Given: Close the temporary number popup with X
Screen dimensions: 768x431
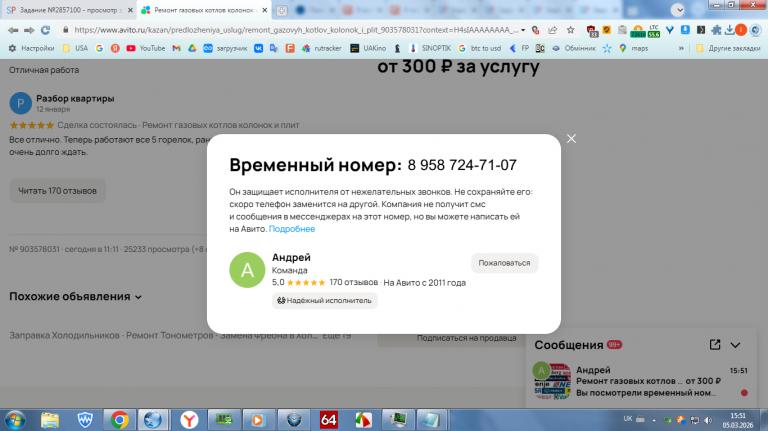Looking at the screenshot, I should click(571, 139).
